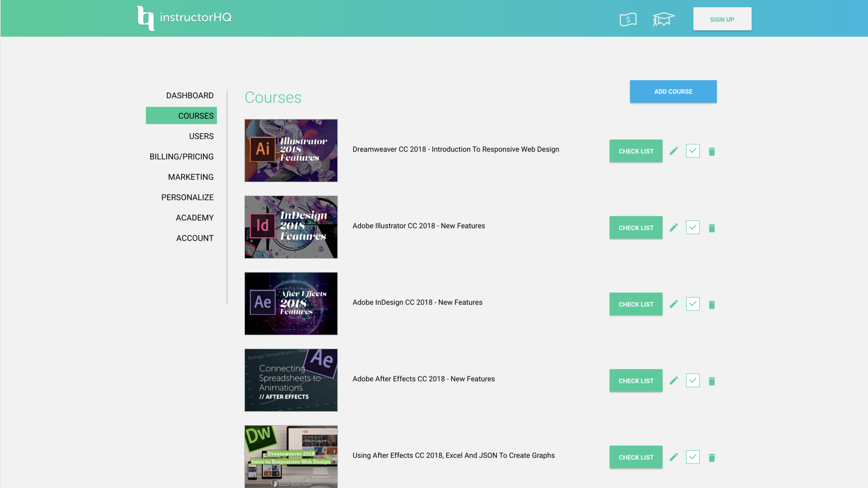Select Billing/Pricing from the sidebar

pyautogui.click(x=182, y=156)
